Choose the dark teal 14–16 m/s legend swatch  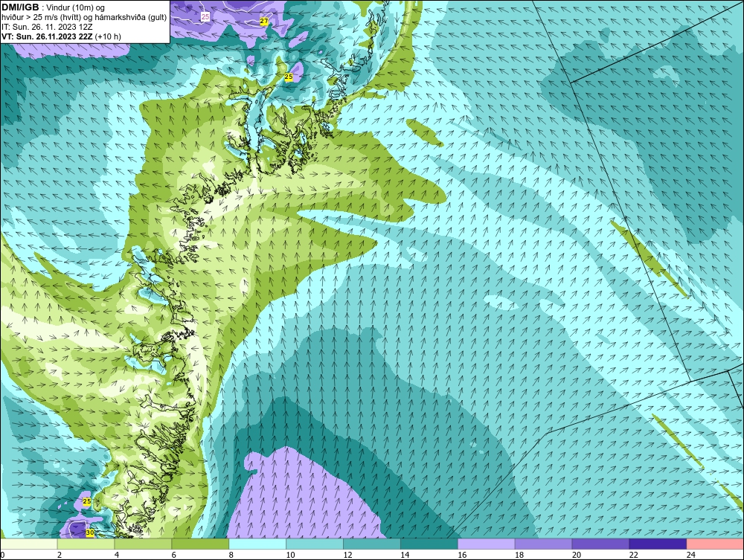(x=429, y=544)
